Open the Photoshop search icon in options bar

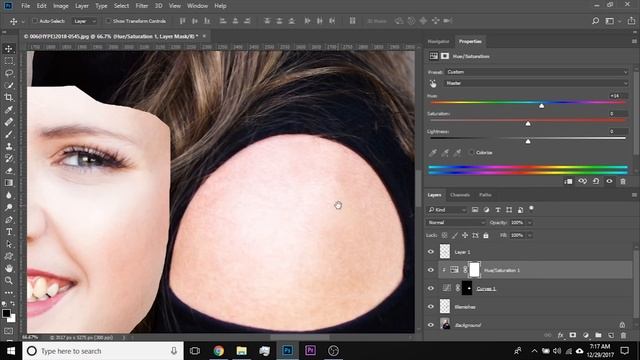pyautogui.click(x=596, y=21)
